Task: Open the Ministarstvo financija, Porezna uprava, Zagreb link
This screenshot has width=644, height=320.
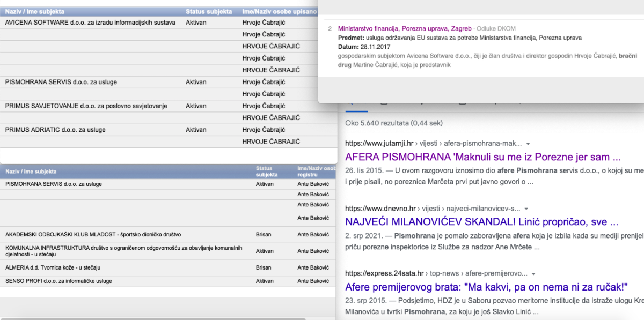Action: point(405,28)
